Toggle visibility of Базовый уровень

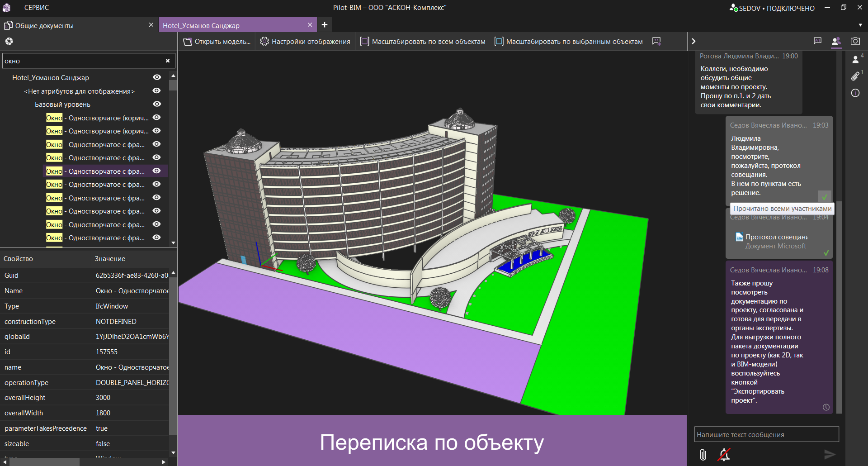pyautogui.click(x=157, y=104)
